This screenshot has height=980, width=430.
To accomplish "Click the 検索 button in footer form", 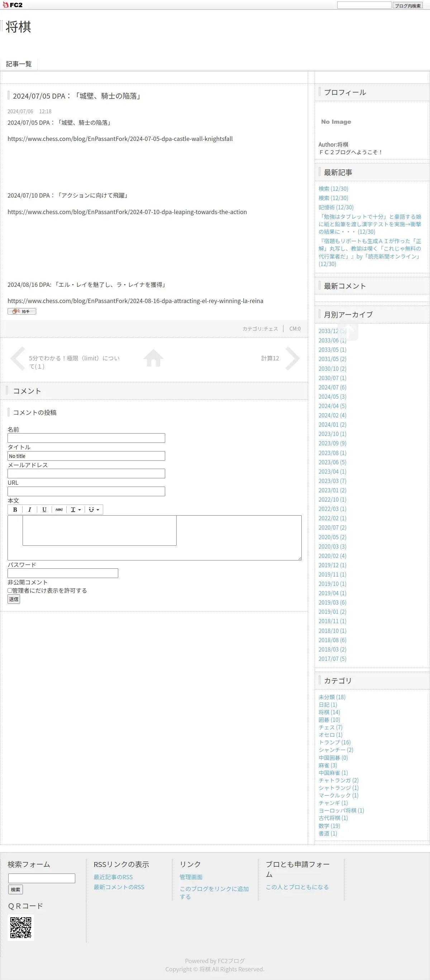I will [16, 889].
